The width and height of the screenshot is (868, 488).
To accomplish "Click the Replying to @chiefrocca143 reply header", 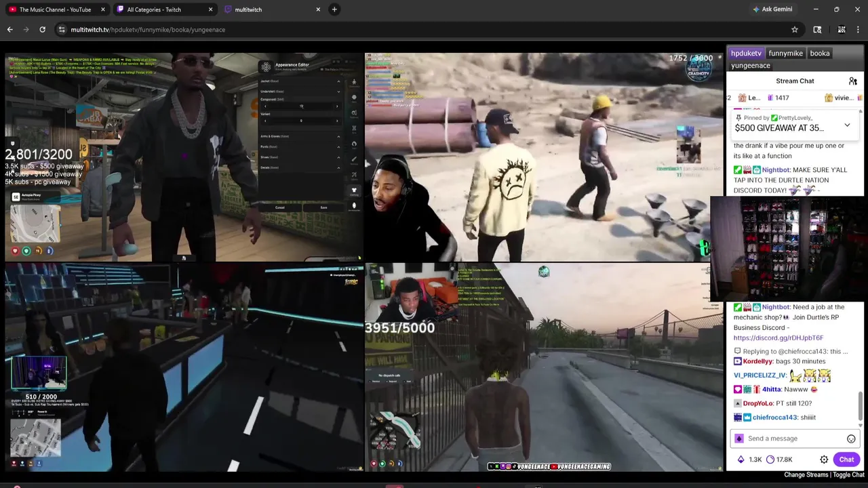I will (791, 351).
